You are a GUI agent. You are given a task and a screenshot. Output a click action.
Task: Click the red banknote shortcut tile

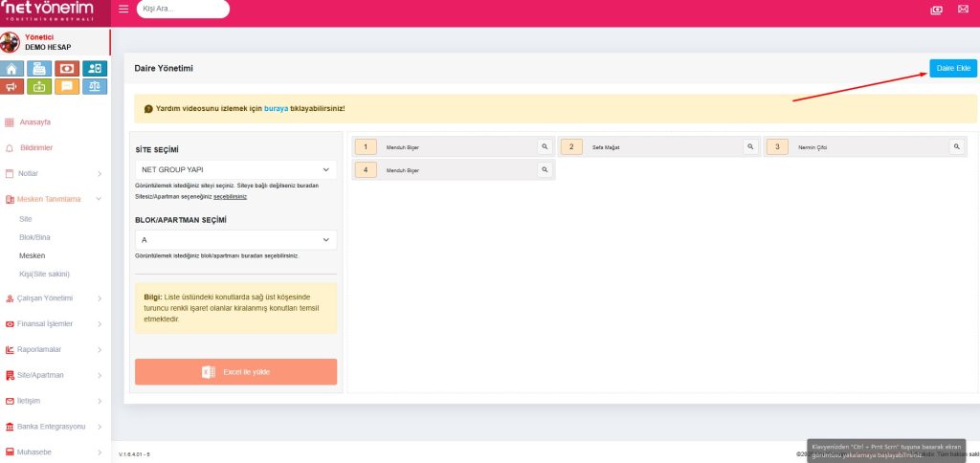(66, 68)
